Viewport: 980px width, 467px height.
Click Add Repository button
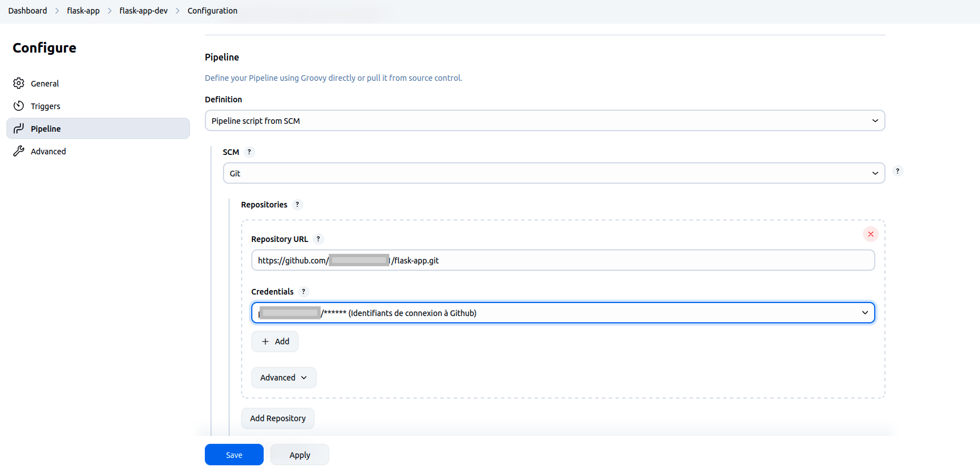click(x=277, y=418)
